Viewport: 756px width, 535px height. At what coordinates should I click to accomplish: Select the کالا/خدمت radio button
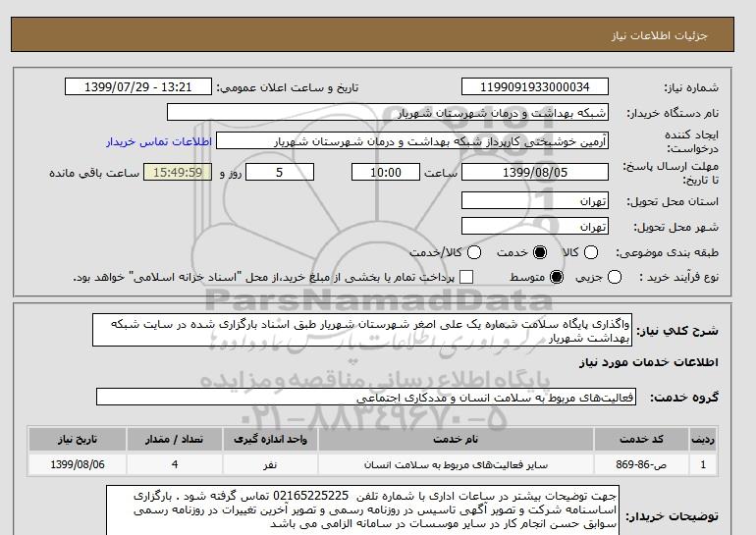coord(474,252)
